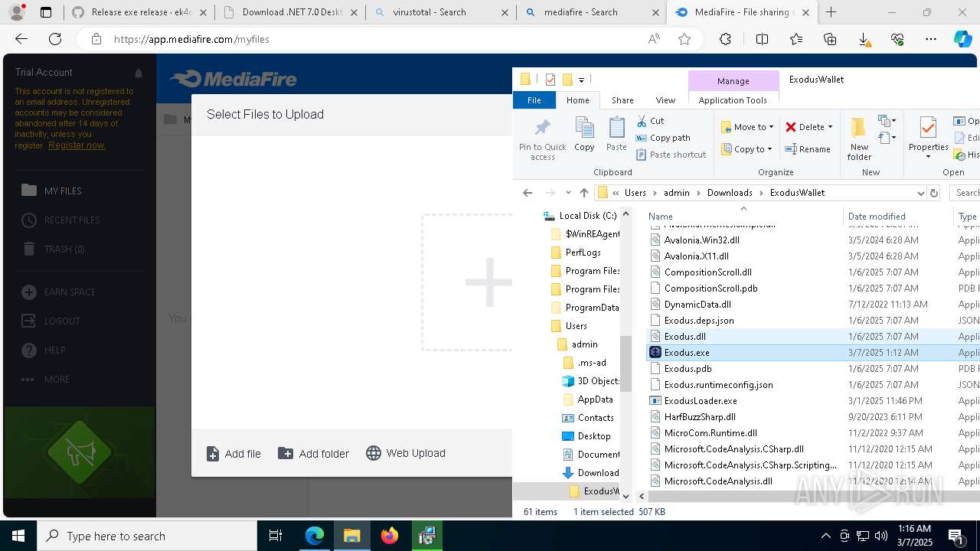The height and width of the screenshot is (551, 980).
Task: Select the Exodus.exe file
Action: [687, 353]
